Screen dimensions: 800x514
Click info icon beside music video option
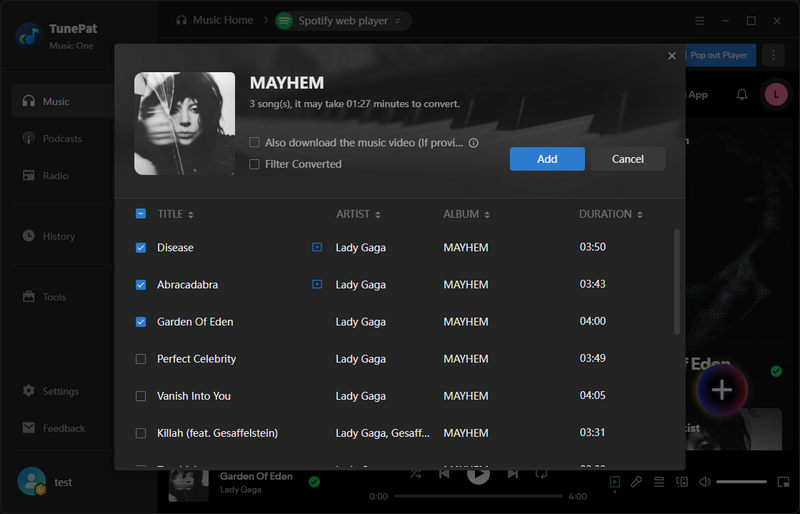point(473,143)
